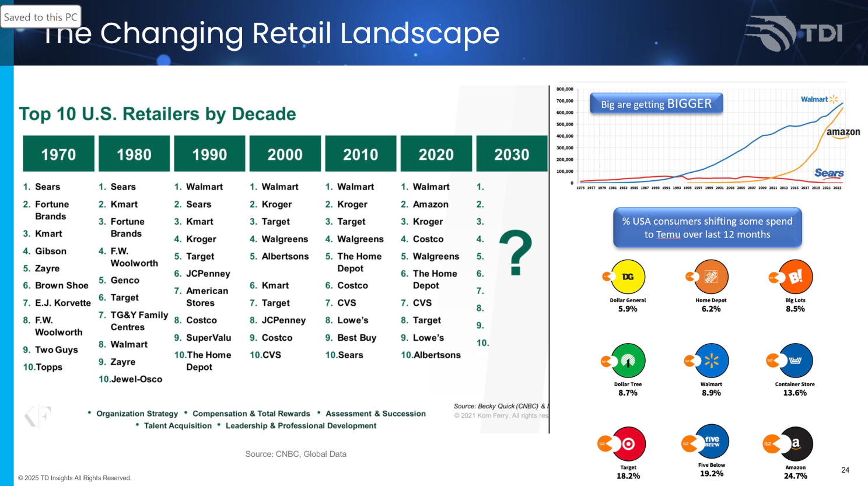Select the 2010 decade header
The width and height of the screenshot is (868, 486).
click(360, 154)
